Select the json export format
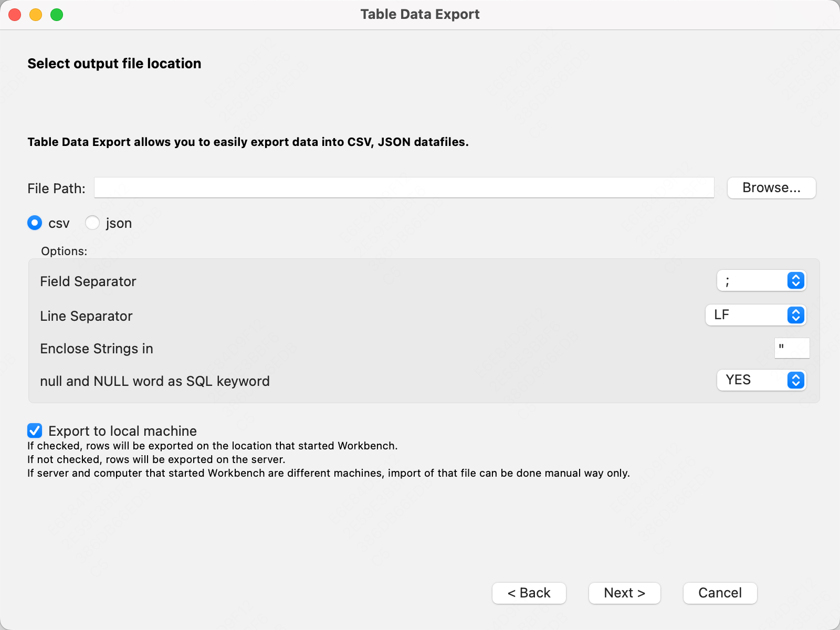The image size is (840, 630). 92,223
